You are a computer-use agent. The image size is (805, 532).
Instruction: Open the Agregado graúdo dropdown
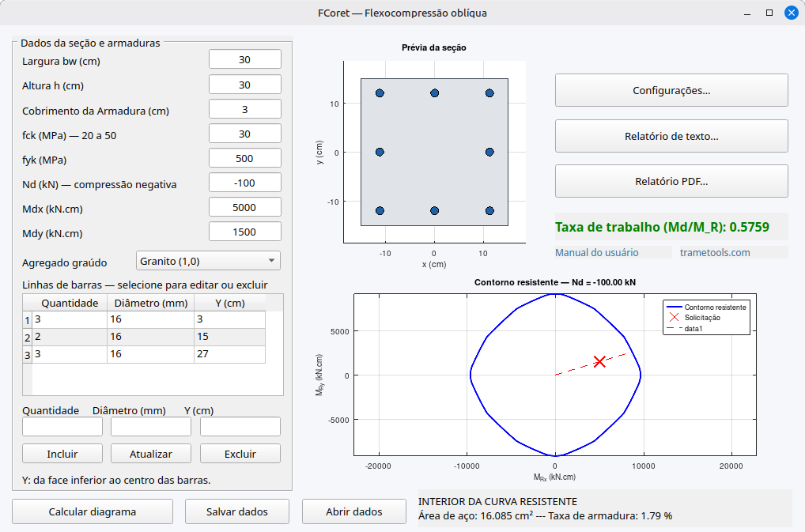[208, 261]
